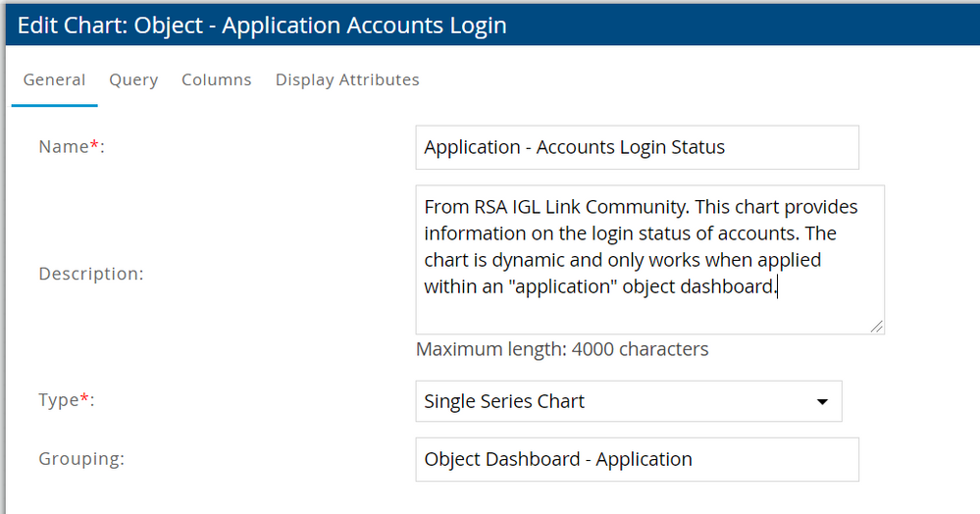Click the Grouping input field
Screen dimensions: 980x514
tap(637, 459)
